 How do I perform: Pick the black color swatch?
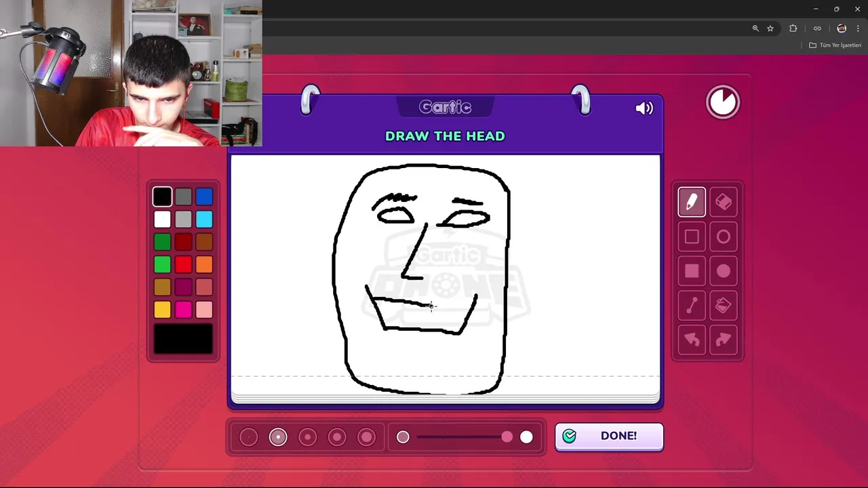click(162, 197)
